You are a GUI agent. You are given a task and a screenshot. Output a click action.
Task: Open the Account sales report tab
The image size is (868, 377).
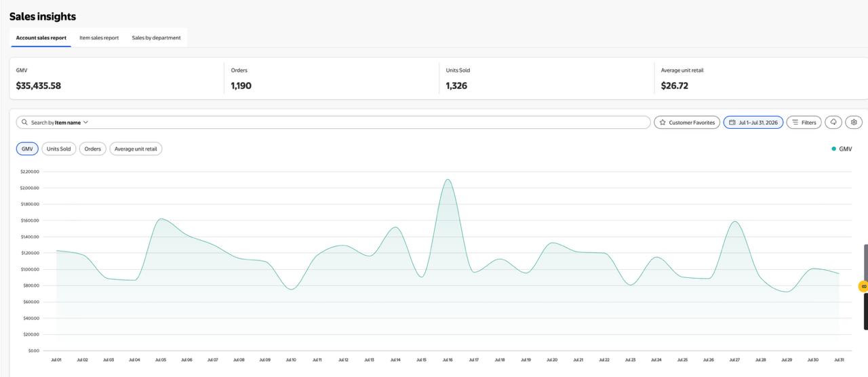[x=41, y=38]
